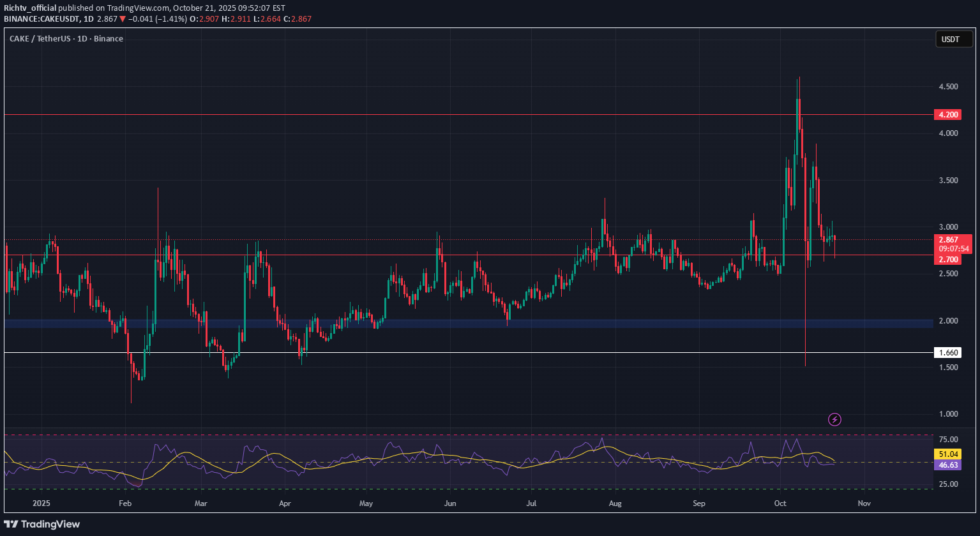The image size is (980, 536).
Task: Click the Oct label on time axis
Action: pyautogui.click(x=781, y=503)
